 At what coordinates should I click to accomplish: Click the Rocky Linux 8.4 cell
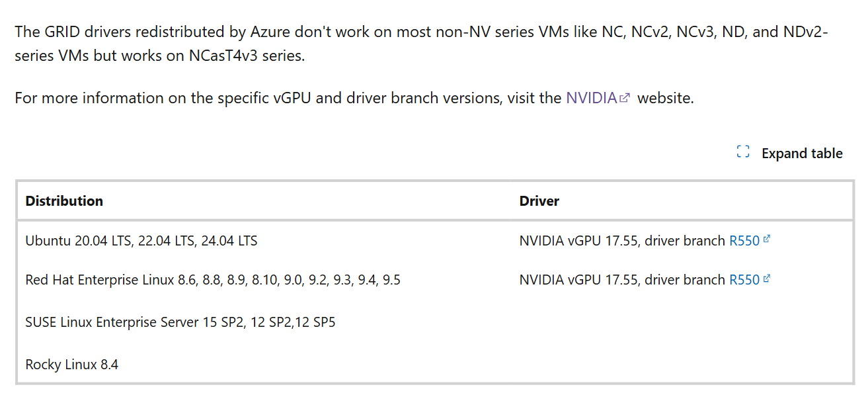coord(72,364)
